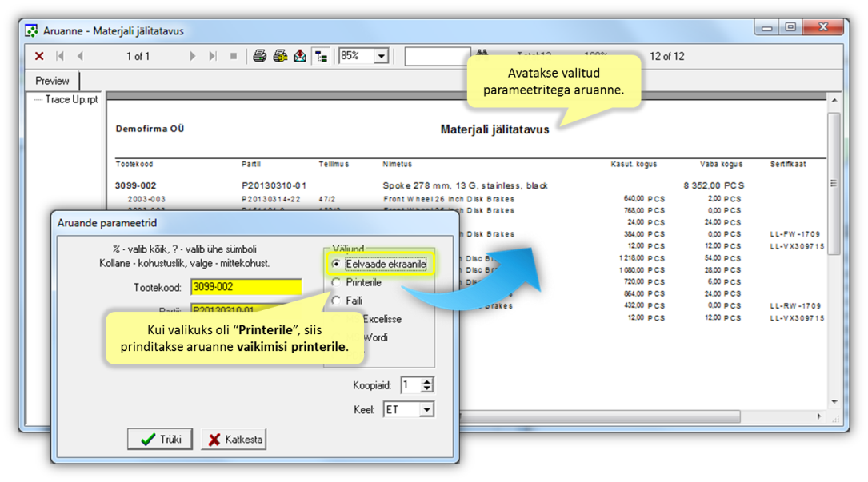Click the Nimetus column header
The height and width of the screenshot is (482, 868).
click(x=397, y=164)
